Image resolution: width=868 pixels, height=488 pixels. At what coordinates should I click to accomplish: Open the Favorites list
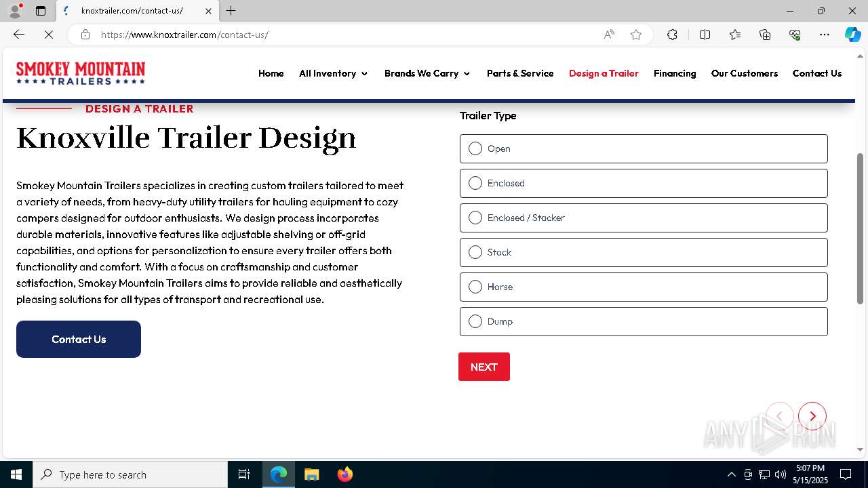pos(735,35)
